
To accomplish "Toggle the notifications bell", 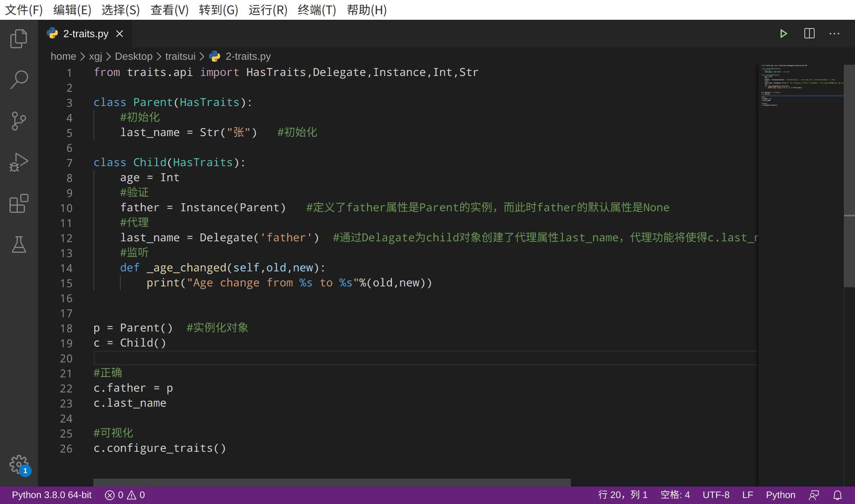I will coord(838,495).
